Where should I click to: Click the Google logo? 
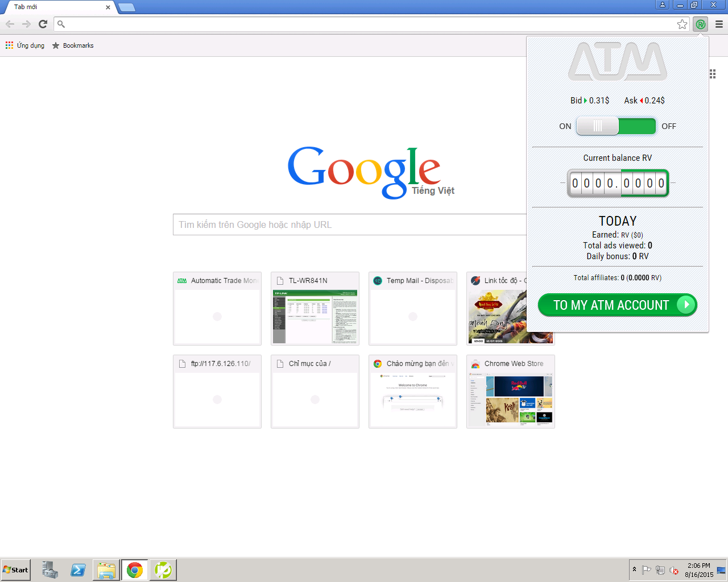(364, 172)
